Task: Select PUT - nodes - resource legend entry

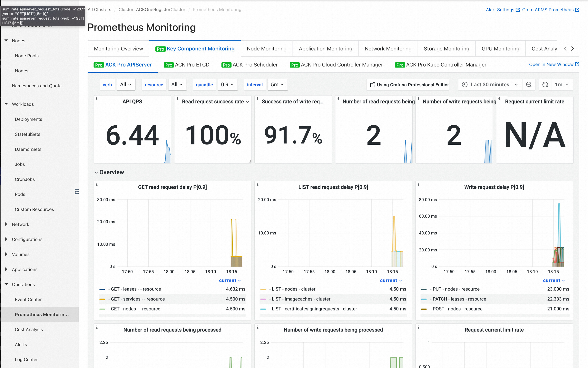Action: pyautogui.click(x=455, y=289)
